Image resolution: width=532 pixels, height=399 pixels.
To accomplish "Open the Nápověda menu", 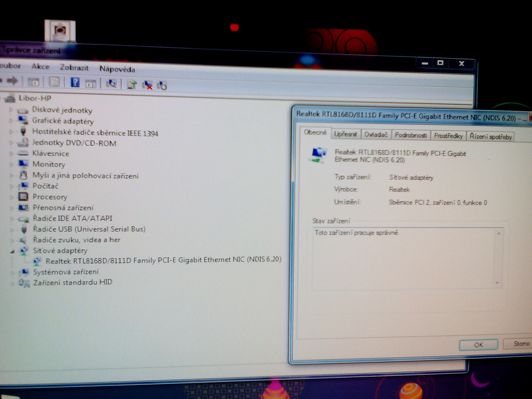I will click(117, 69).
